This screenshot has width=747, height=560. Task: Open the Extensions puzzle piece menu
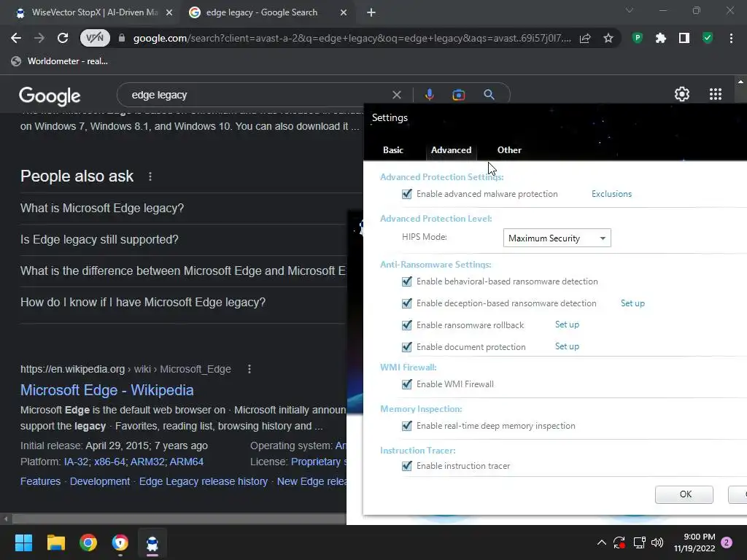[x=660, y=38]
